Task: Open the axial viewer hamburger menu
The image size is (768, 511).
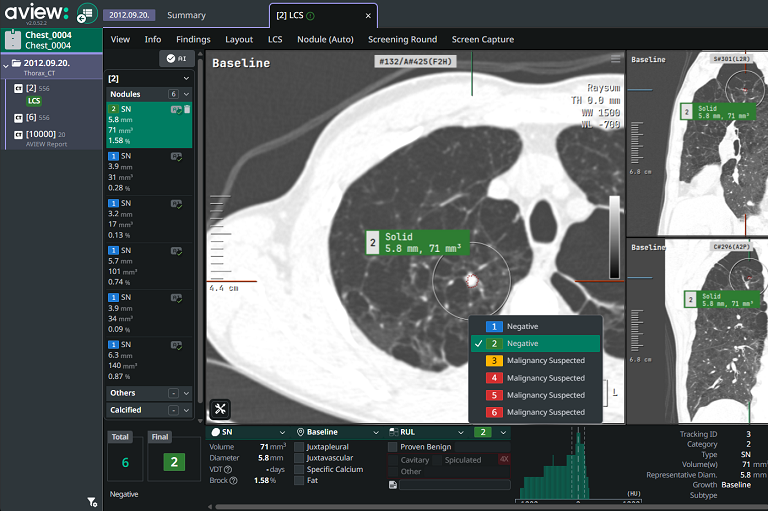Action: point(616,60)
